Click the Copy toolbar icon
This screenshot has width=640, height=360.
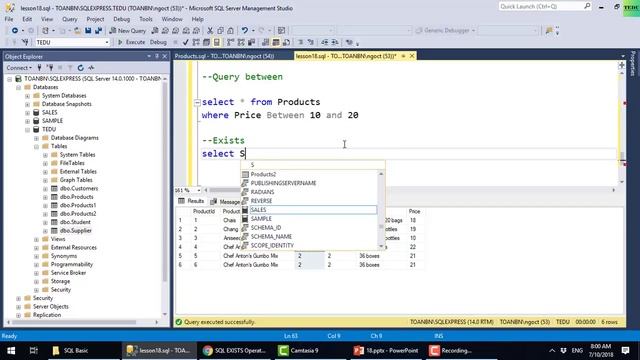pos(220,31)
